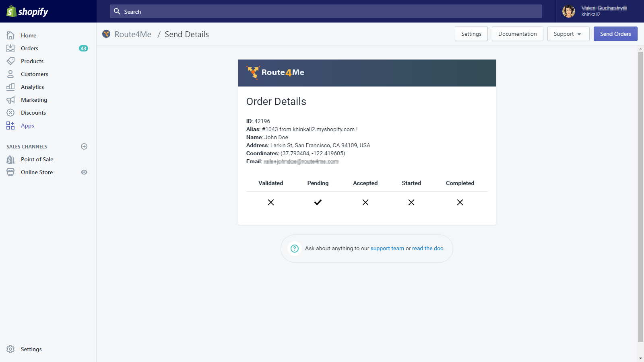Click the Pending column header

pyautogui.click(x=318, y=183)
